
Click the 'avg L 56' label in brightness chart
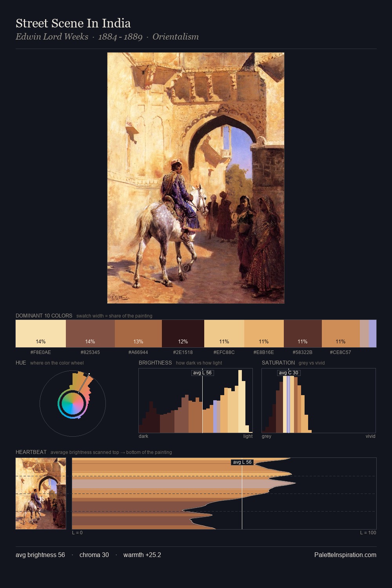coord(202,373)
